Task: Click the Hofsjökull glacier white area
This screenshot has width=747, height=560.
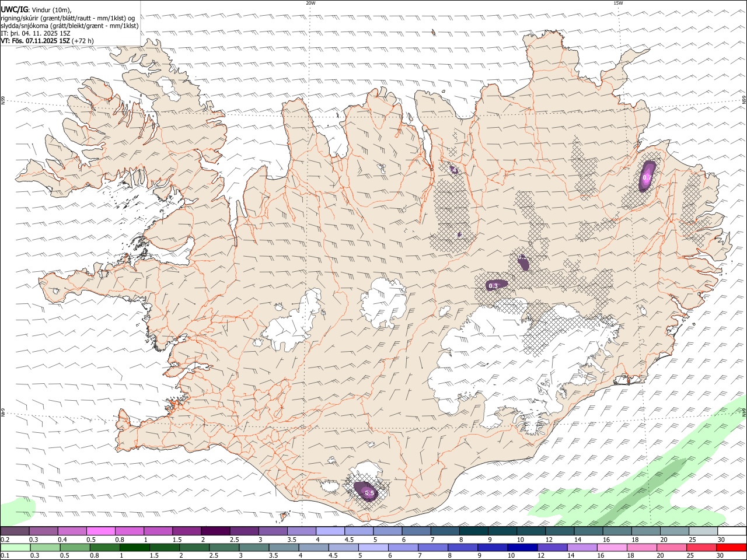Action: pyautogui.click(x=384, y=302)
